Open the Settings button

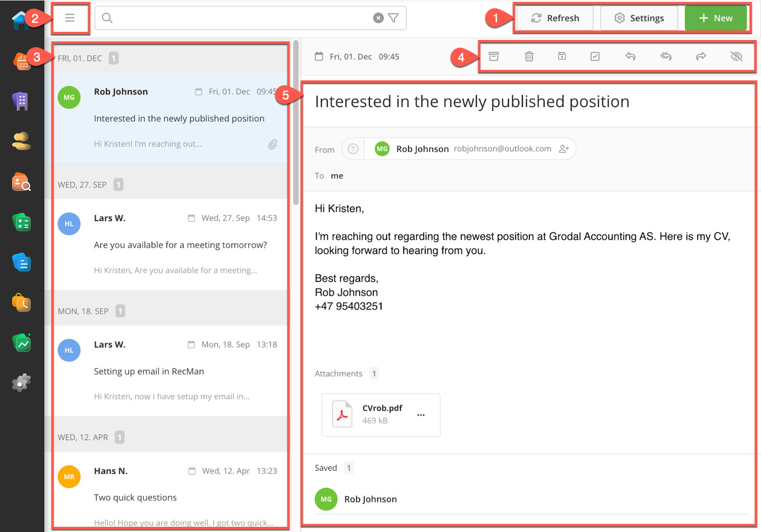(639, 18)
